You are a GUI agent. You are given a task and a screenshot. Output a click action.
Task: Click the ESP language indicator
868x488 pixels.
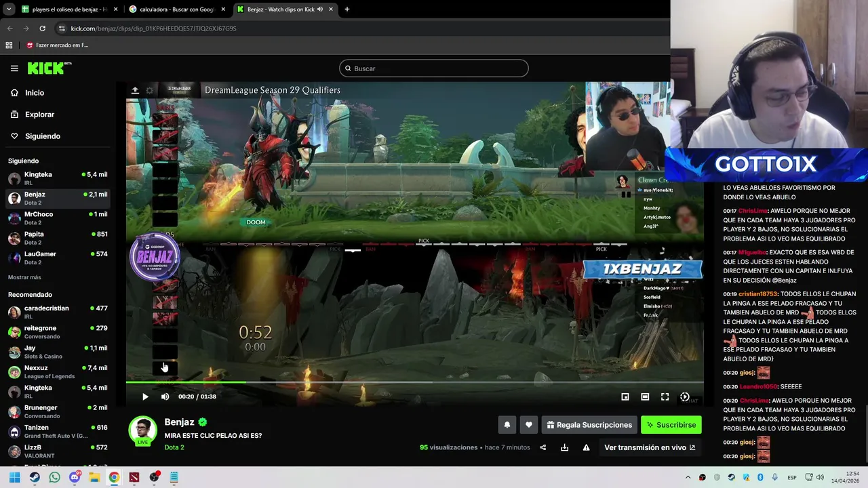click(791, 478)
